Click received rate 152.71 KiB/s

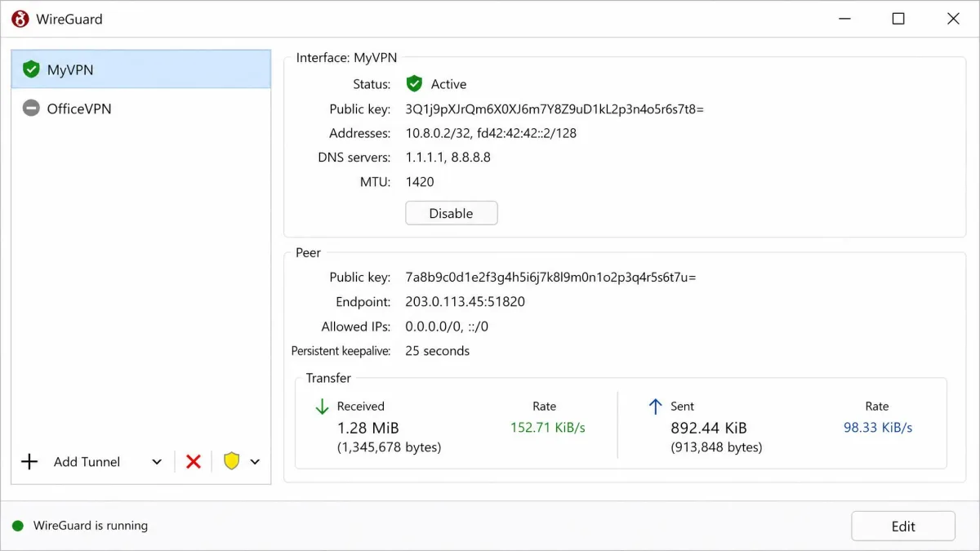point(548,428)
